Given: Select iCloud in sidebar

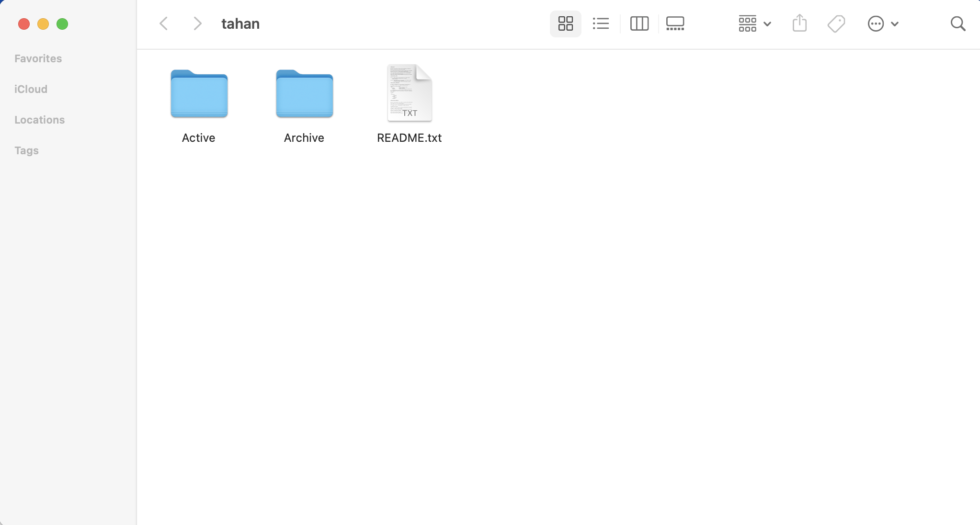Looking at the screenshot, I should pos(31,89).
